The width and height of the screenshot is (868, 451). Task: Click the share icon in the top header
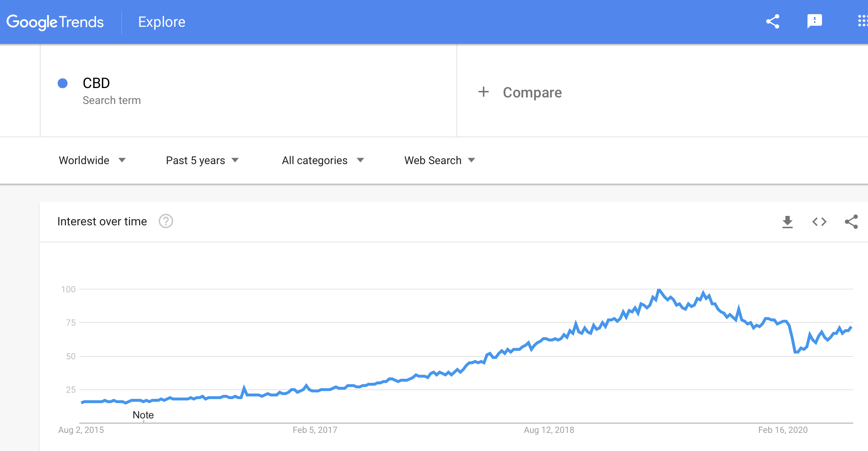tap(773, 22)
